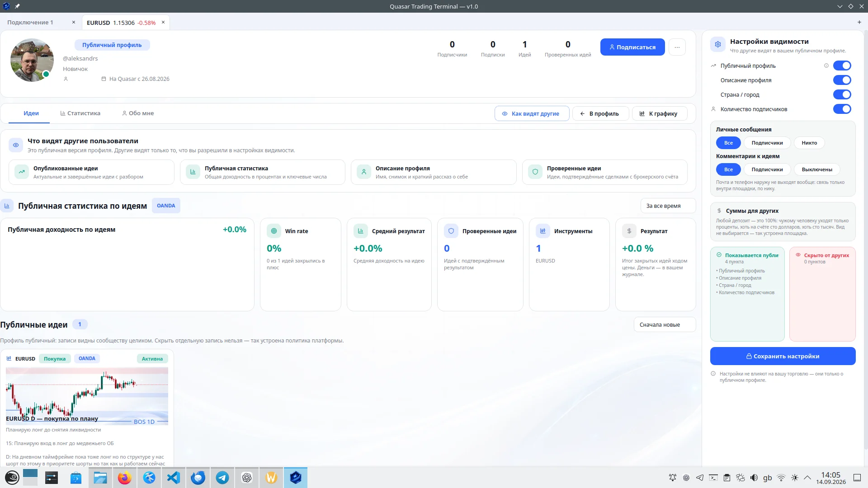Open volume control in system tray
The height and width of the screenshot is (488, 868).
(x=754, y=478)
